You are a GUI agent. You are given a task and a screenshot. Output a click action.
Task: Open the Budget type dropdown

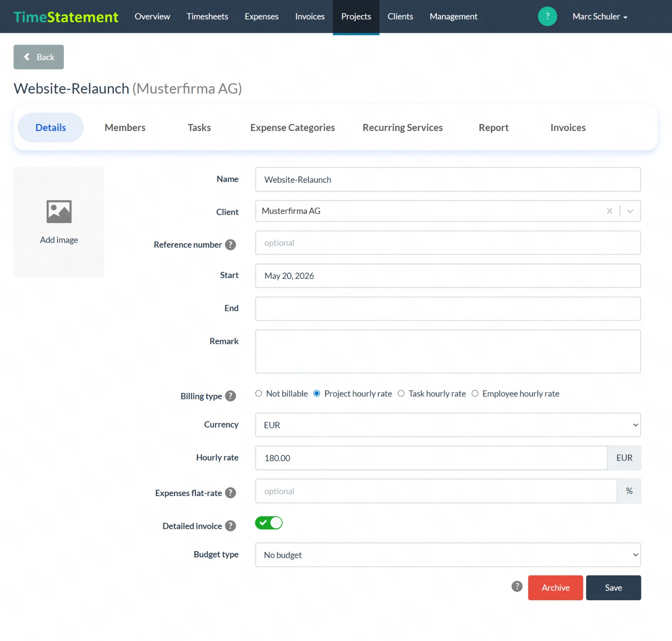click(x=448, y=555)
